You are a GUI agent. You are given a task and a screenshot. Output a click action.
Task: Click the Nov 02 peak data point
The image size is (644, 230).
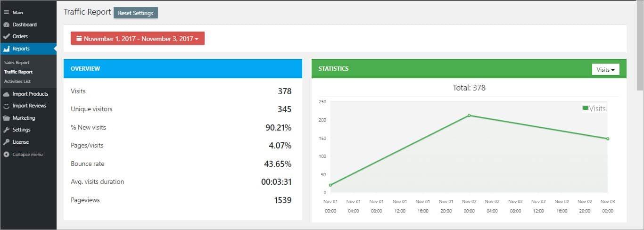pyautogui.click(x=469, y=115)
